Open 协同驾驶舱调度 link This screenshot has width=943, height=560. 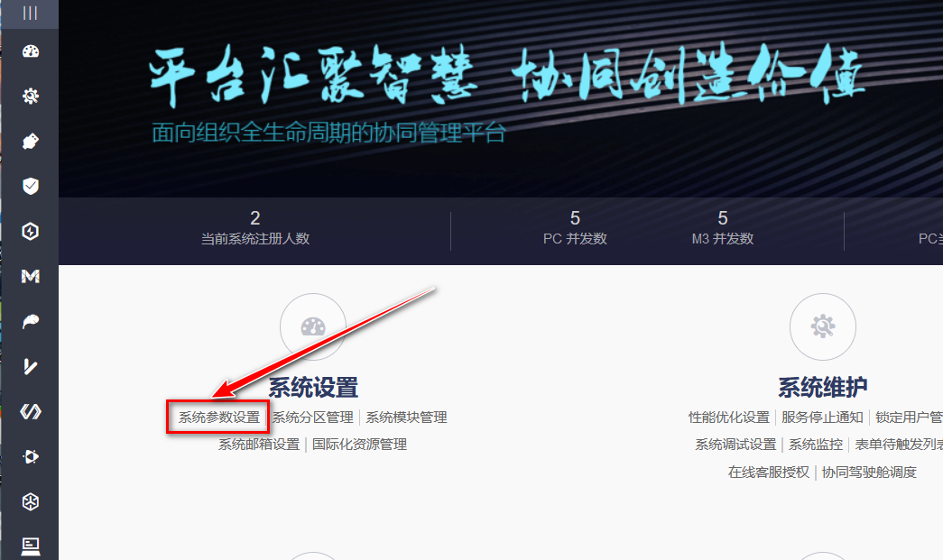[x=869, y=473]
